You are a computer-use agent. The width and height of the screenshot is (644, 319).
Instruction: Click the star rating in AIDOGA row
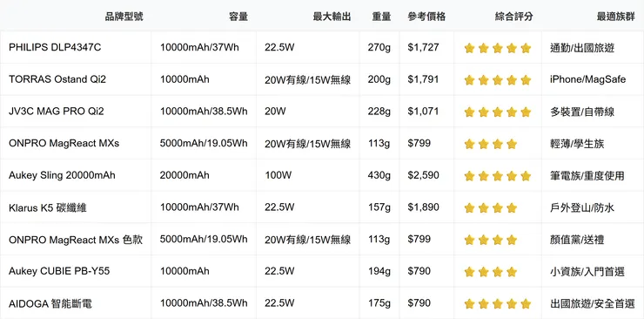498,304
